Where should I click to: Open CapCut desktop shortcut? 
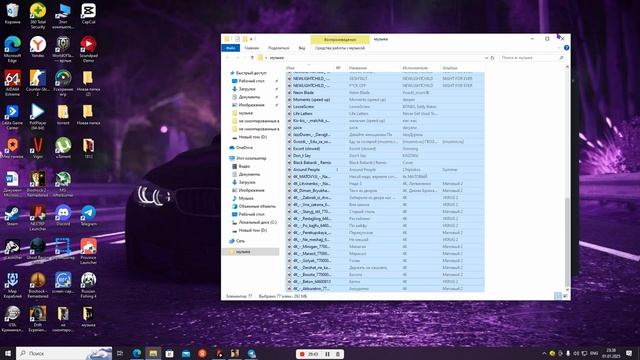pos(89,13)
